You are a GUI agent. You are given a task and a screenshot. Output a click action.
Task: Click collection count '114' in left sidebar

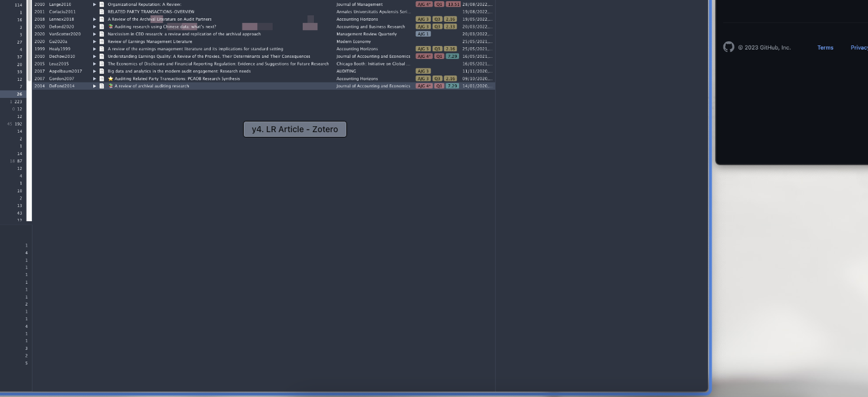tap(18, 5)
